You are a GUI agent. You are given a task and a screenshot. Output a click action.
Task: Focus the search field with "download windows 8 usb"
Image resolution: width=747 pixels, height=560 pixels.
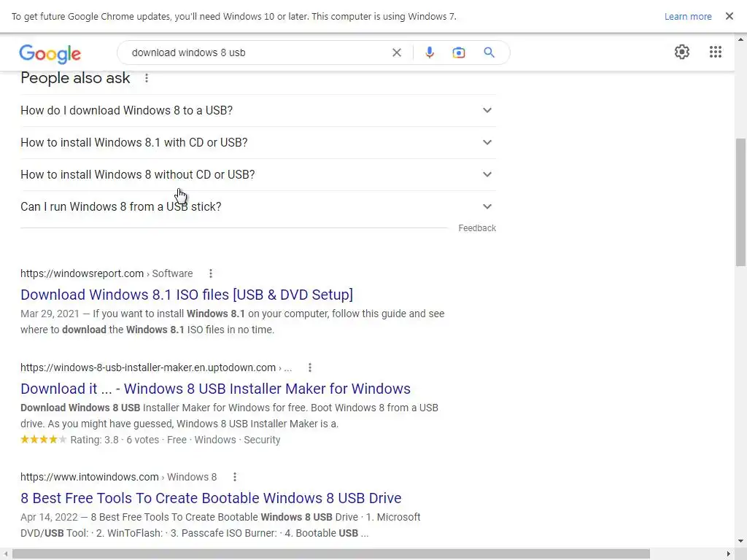point(258,52)
